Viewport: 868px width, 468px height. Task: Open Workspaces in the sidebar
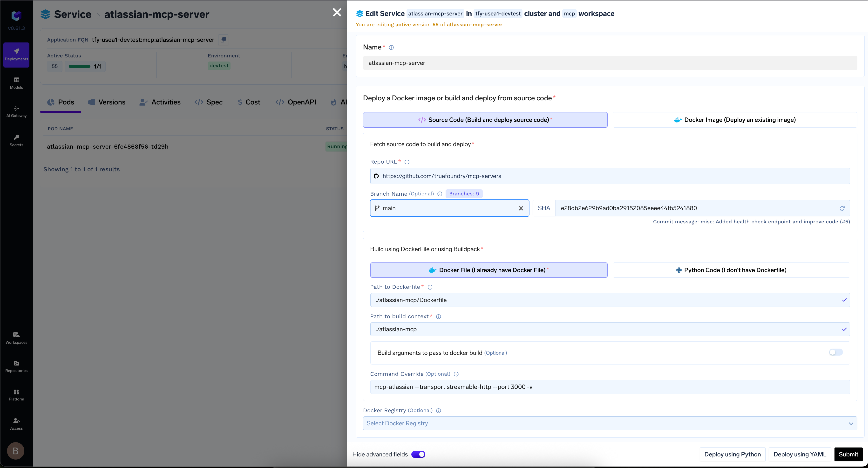pos(16,338)
